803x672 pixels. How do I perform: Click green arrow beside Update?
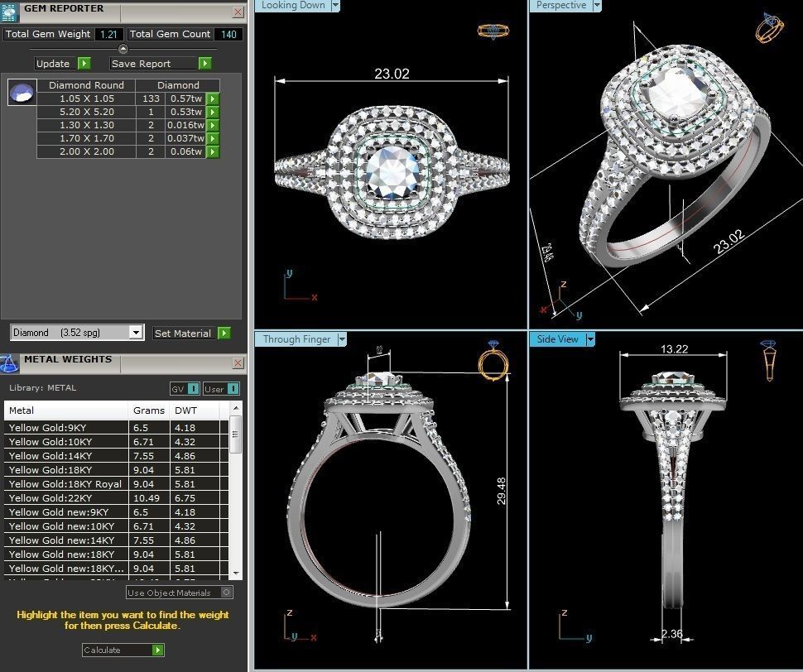pos(84,64)
